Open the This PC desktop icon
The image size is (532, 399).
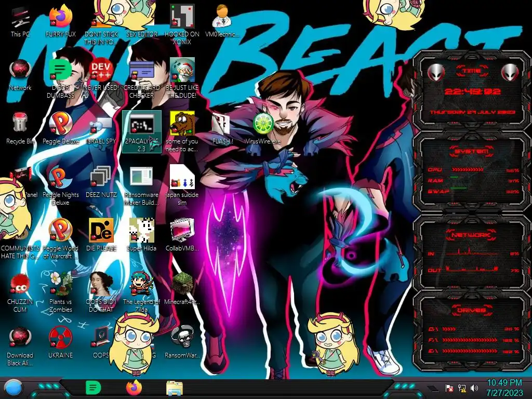coord(20,22)
